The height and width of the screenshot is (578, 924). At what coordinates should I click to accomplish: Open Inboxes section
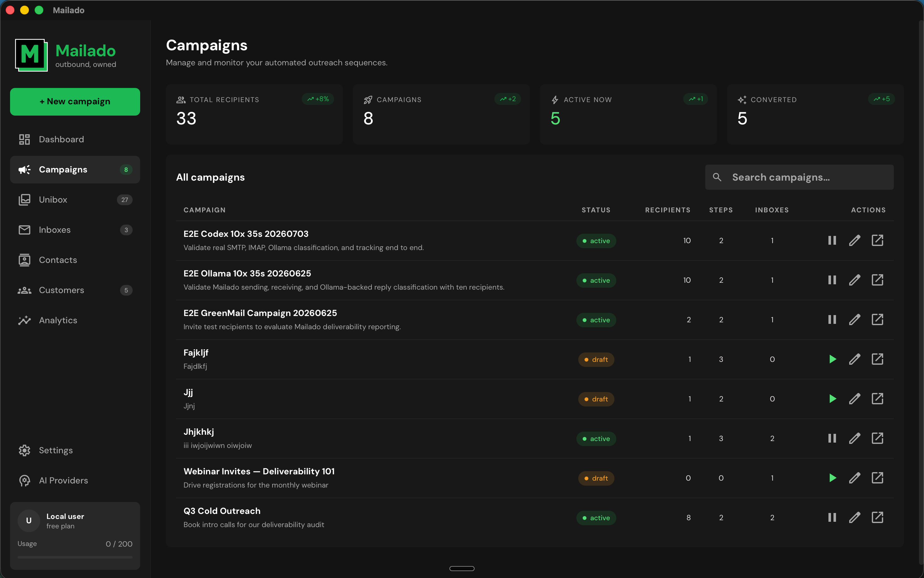coord(75,230)
